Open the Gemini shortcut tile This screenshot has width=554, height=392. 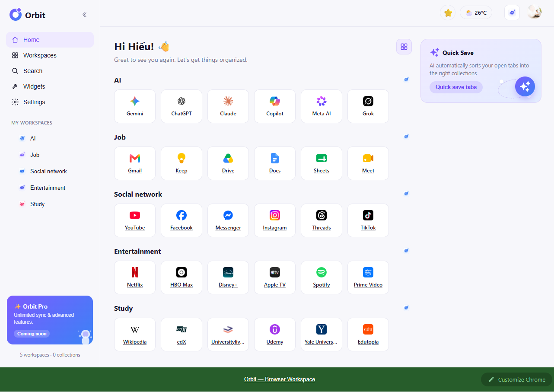(135, 106)
